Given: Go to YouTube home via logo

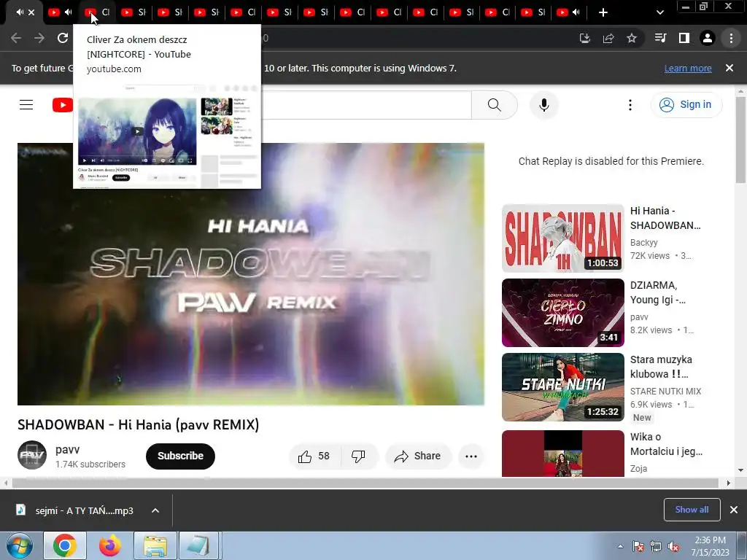Looking at the screenshot, I should [63, 105].
